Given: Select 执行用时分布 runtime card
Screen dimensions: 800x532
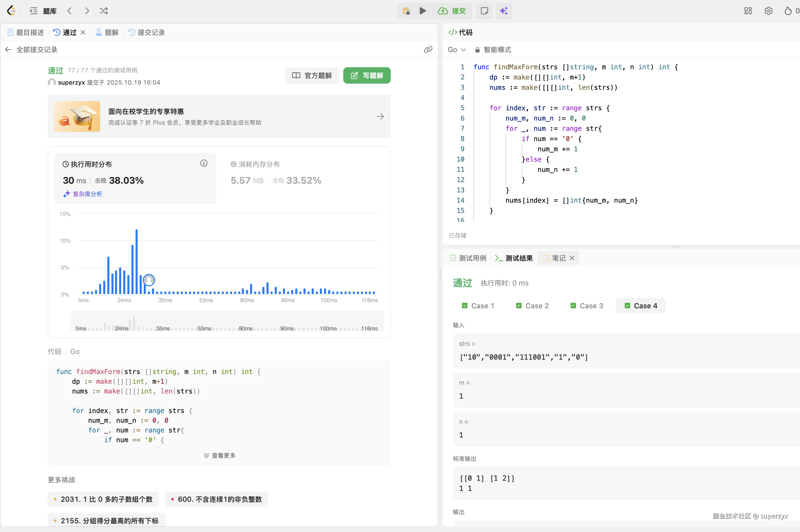Looking at the screenshot, I should pos(135,179).
